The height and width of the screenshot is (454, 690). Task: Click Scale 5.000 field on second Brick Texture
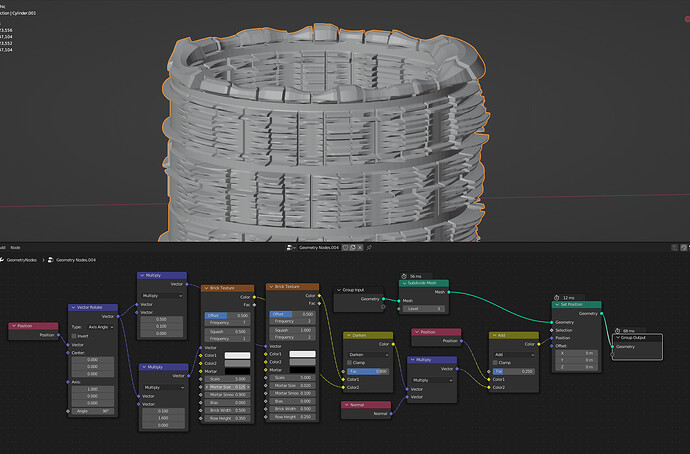pos(293,377)
